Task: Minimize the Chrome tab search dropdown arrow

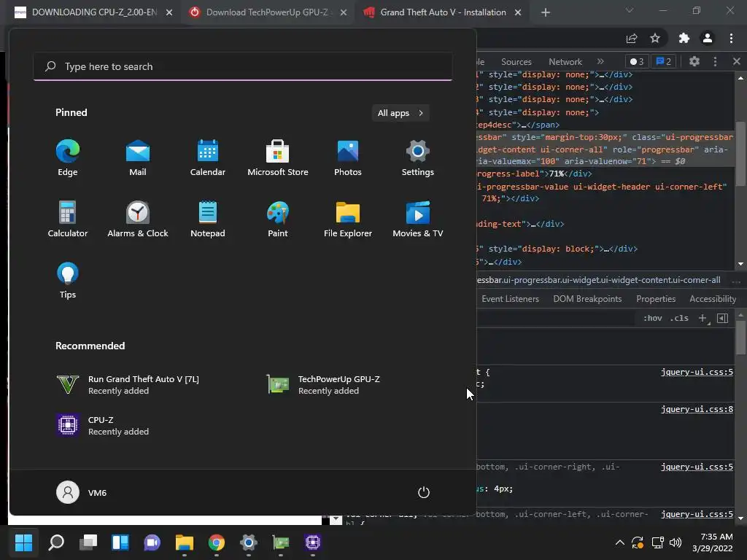Action: coord(630,10)
